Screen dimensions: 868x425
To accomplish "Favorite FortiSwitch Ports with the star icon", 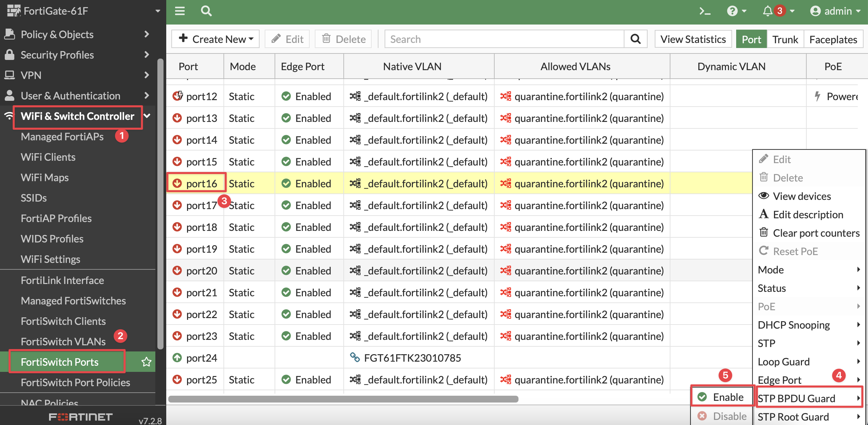I will coord(146,362).
